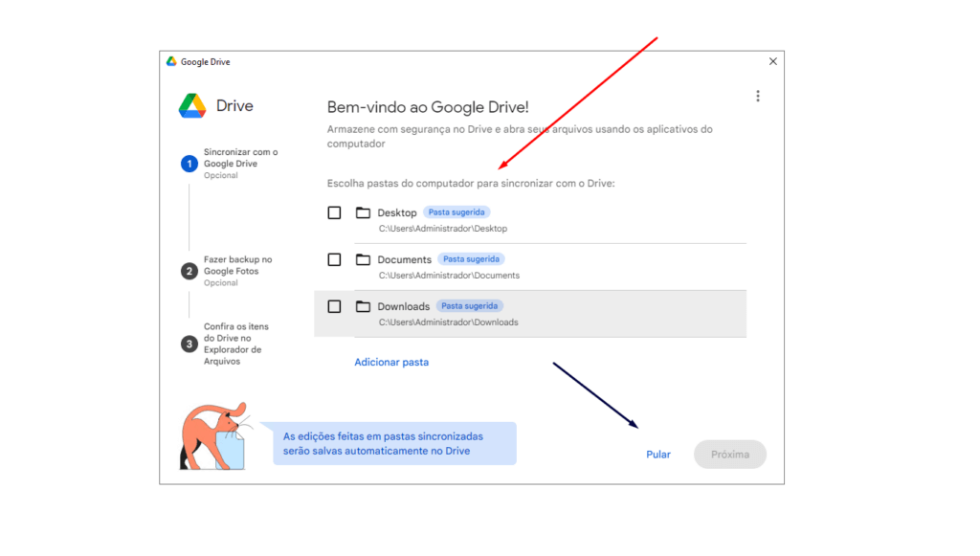980x556 pixels.
Task: Click the large Drive logo in sidebar
Action: (192, 105)
